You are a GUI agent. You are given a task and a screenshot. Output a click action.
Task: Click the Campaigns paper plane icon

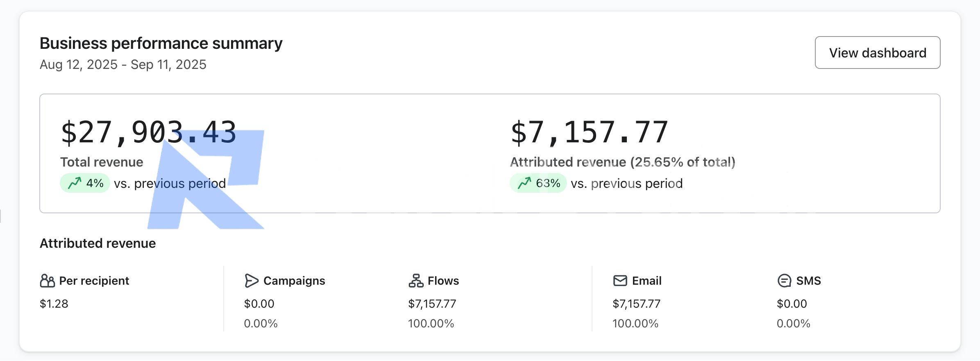251,281
